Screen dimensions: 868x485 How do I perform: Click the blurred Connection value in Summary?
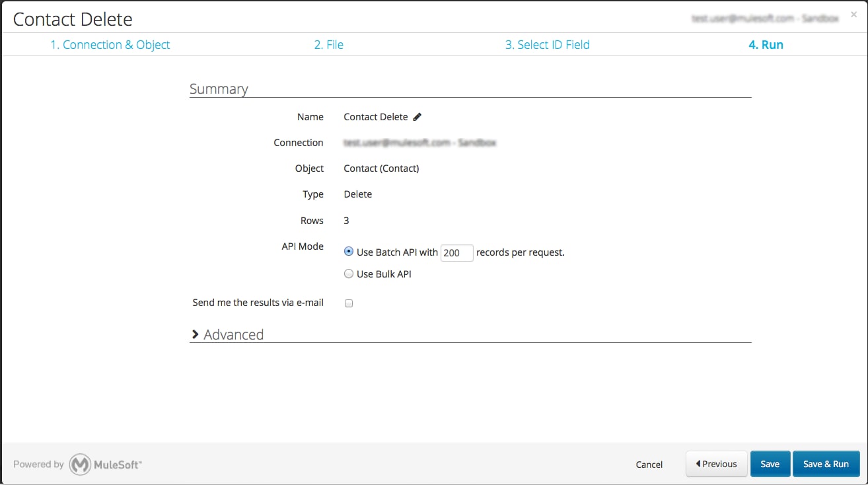pos(420,143)
